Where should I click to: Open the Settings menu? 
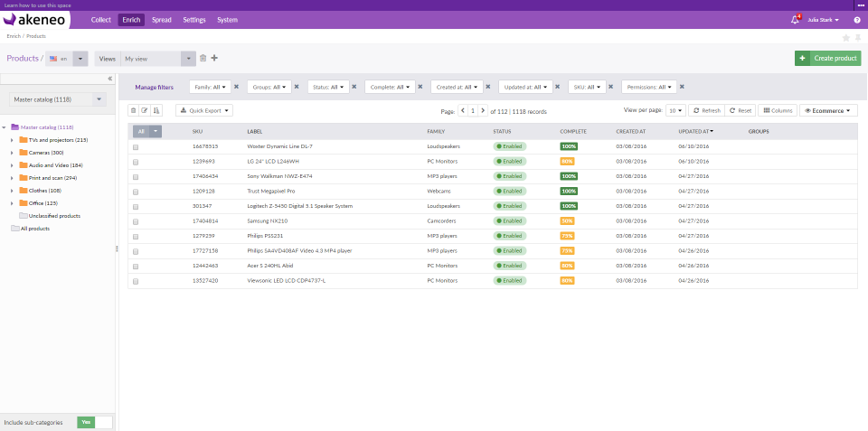[193, 20]
